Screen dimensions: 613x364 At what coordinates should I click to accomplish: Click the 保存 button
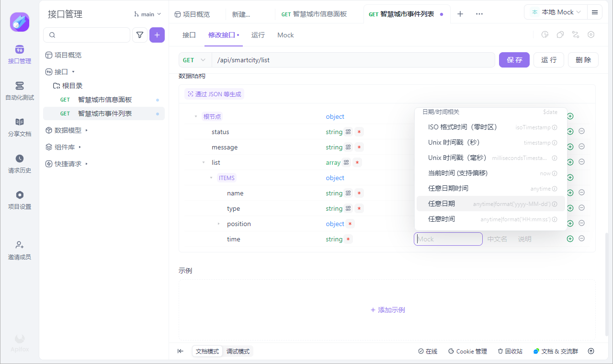click(x=514, y=60)
